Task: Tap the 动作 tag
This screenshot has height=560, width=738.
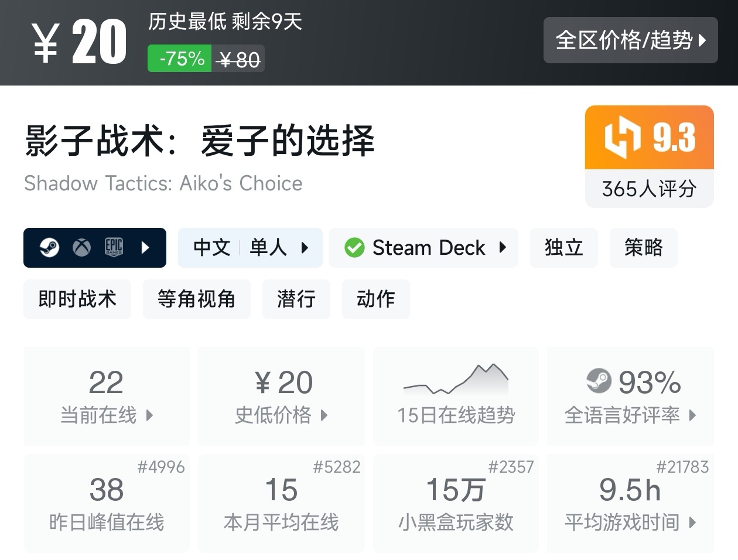Action: click(375, 299)
